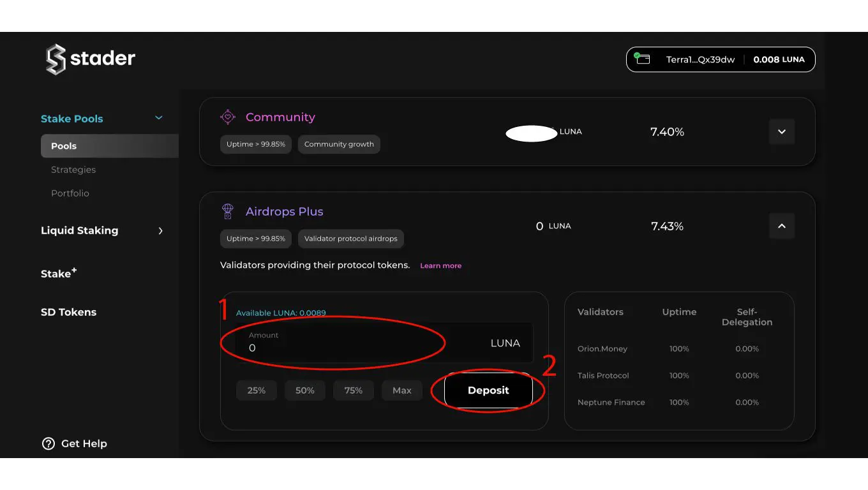
Task: Click Validator protocol airdrops tag
Action: click(x=351, y=239)
